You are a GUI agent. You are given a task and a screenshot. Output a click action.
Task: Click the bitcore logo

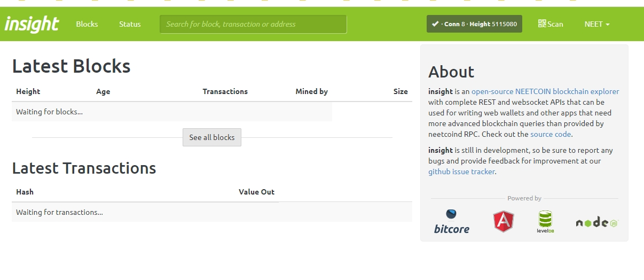451,222
